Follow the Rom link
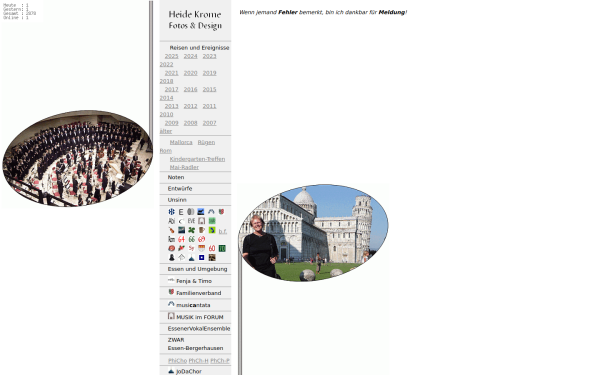The image size is (600, 375). [x=166, y=151]
